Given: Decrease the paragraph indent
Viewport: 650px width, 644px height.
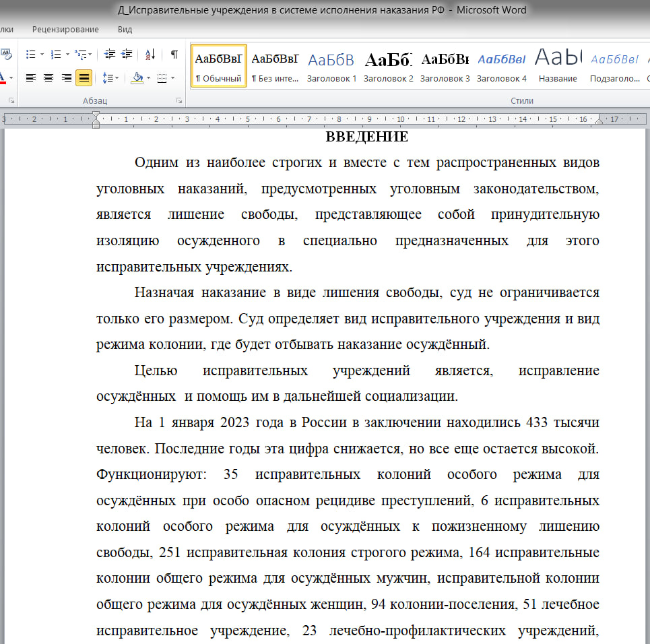Looking at the screenshot, I should 109,55.
